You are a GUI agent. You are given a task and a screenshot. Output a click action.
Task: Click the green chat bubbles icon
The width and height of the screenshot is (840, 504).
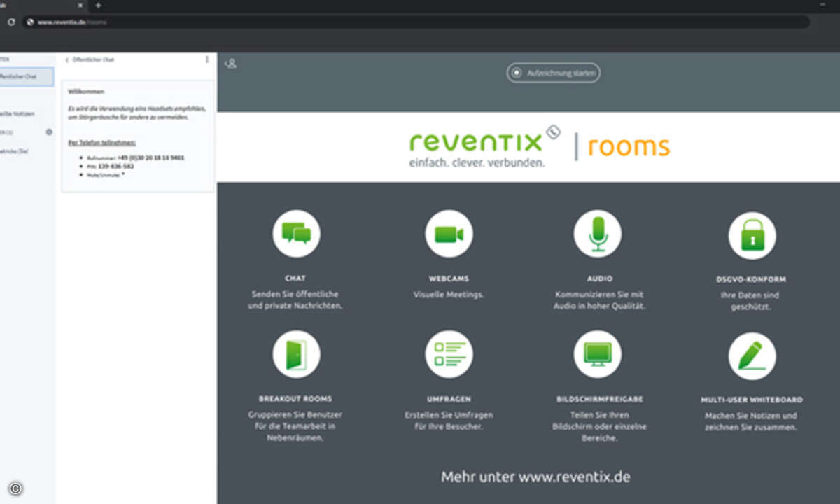coord(296,234)
